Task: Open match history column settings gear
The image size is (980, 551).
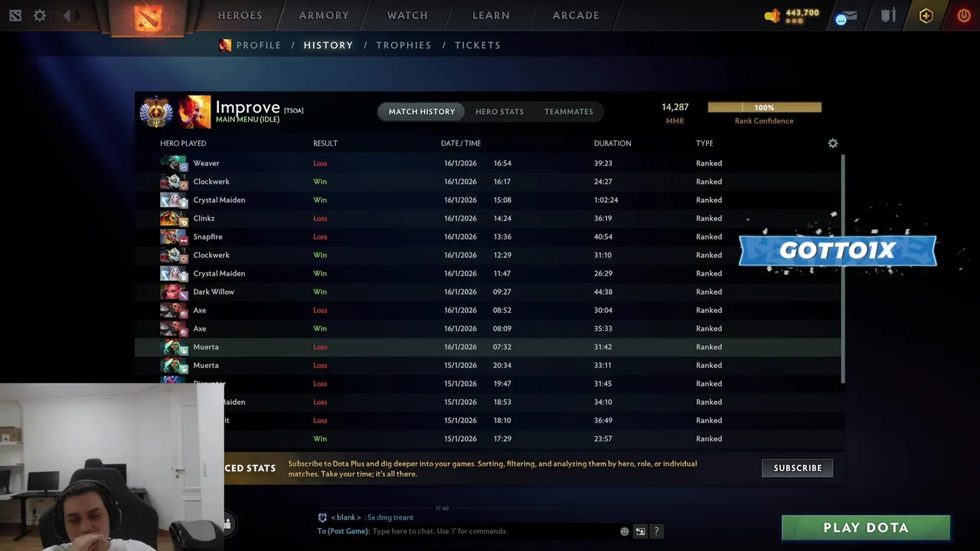Action: [833, 143]
